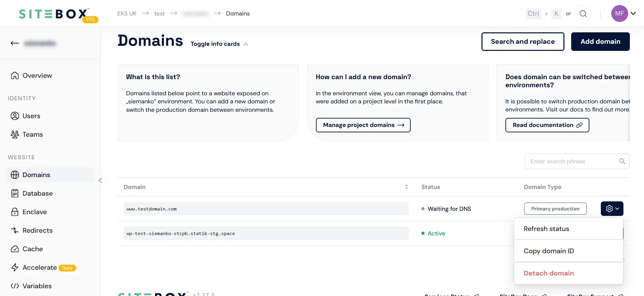Viewport: 644px width, 296px height.
Task: Focus the Enter search phrase field
Action: point(577,161)
